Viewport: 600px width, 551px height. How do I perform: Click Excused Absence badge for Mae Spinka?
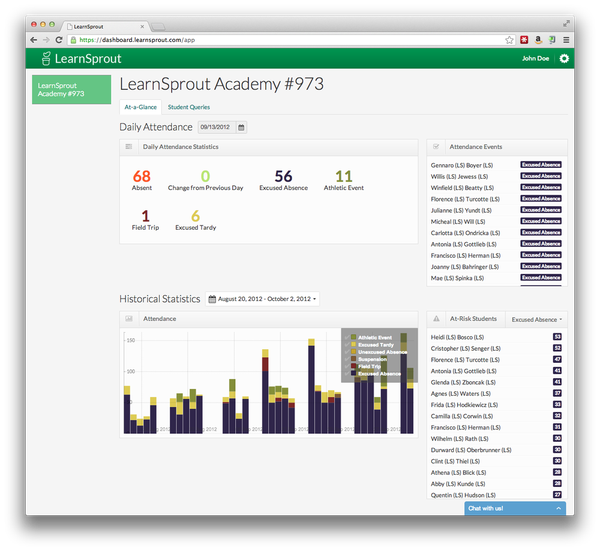(x=541, y=277)
